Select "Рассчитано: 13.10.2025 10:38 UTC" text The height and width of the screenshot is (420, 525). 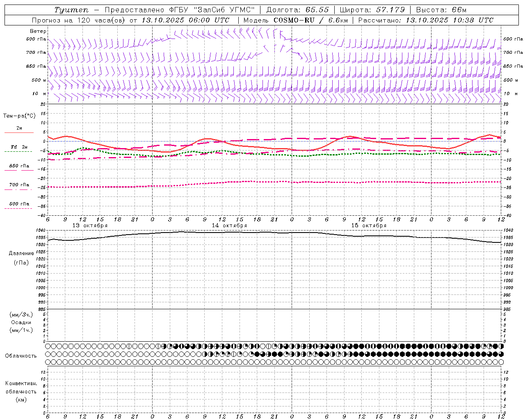426,20
